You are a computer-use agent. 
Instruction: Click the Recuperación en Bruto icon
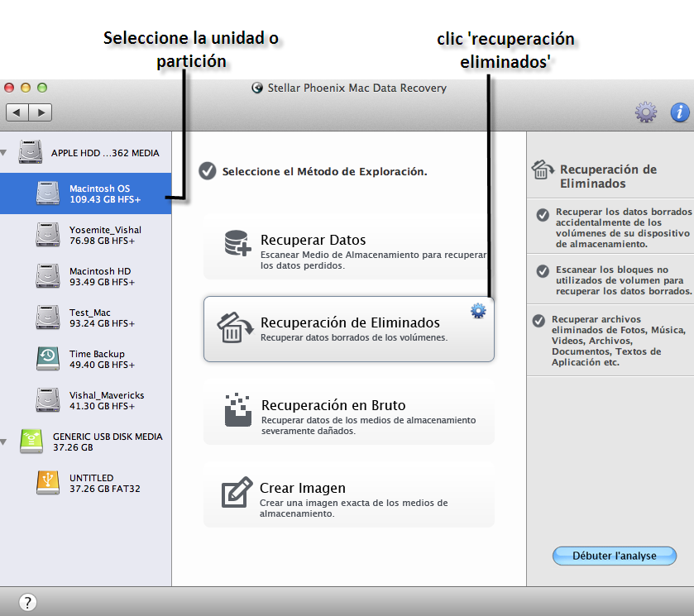(x=238, y=410)
